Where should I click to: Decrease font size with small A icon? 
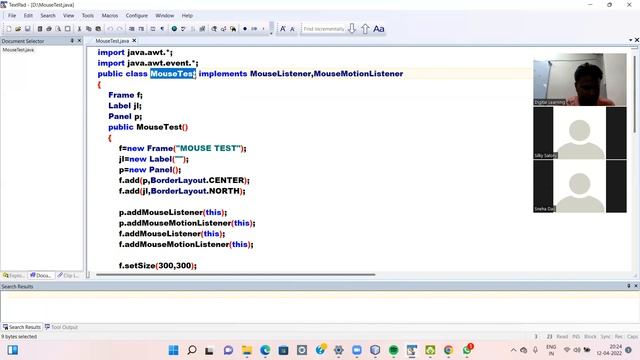(x=292, y=29)
